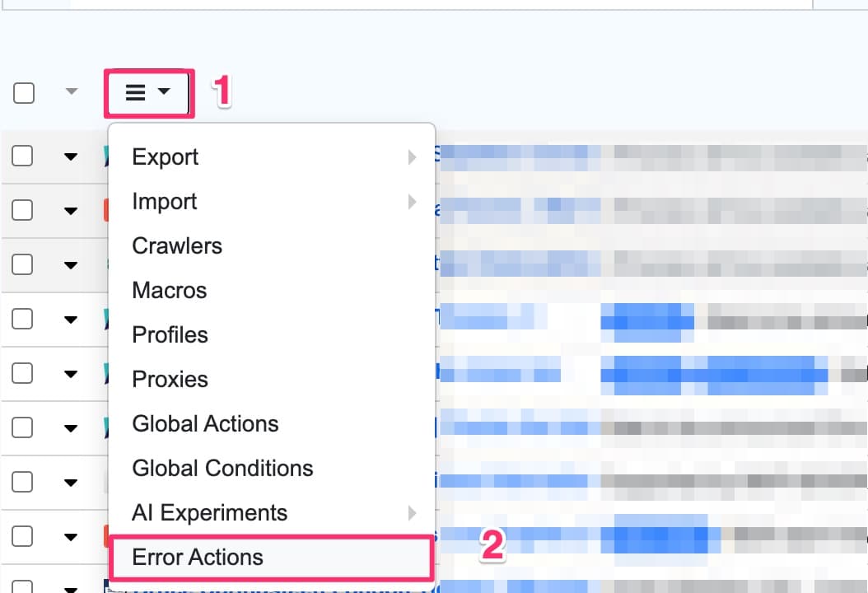This screenshot has width=868, height=593.
Task: Expand the AI Experiments submenu
Action: point(413,512)
